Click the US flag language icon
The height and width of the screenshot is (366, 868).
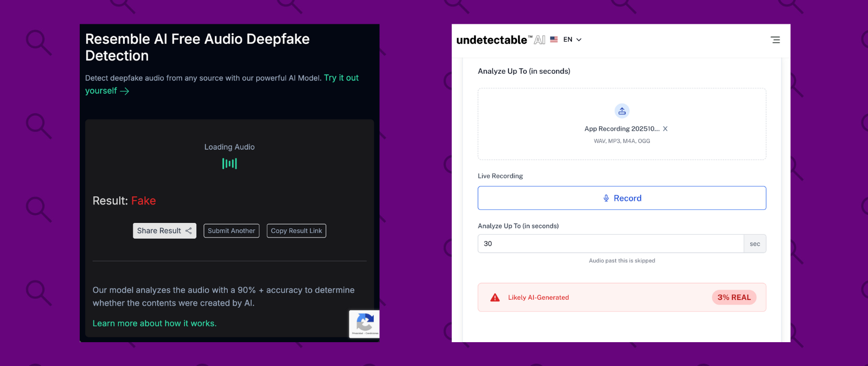pos(554,40)
